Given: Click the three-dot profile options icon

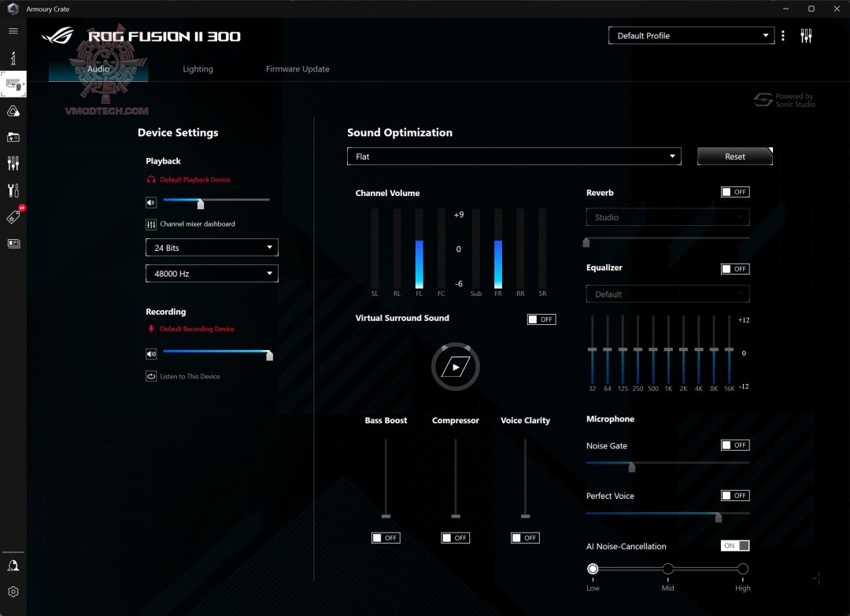Looking at the screenshot, I should pos(783,35).
